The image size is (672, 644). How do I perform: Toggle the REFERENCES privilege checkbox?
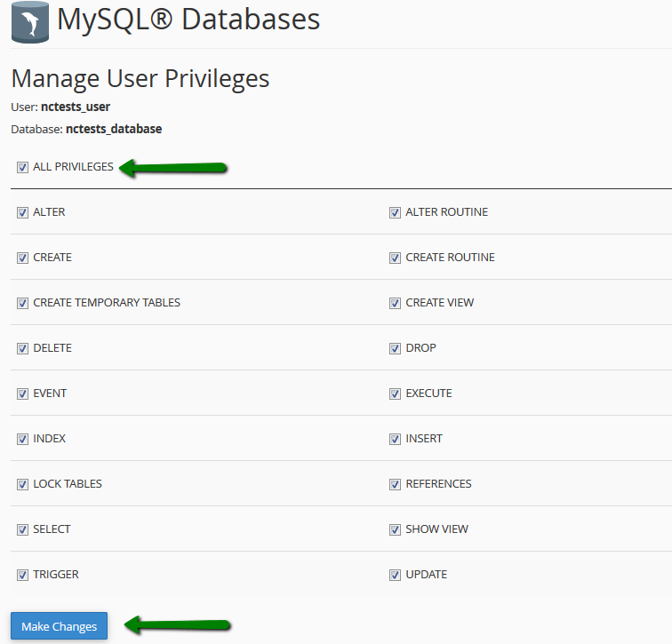395,484
